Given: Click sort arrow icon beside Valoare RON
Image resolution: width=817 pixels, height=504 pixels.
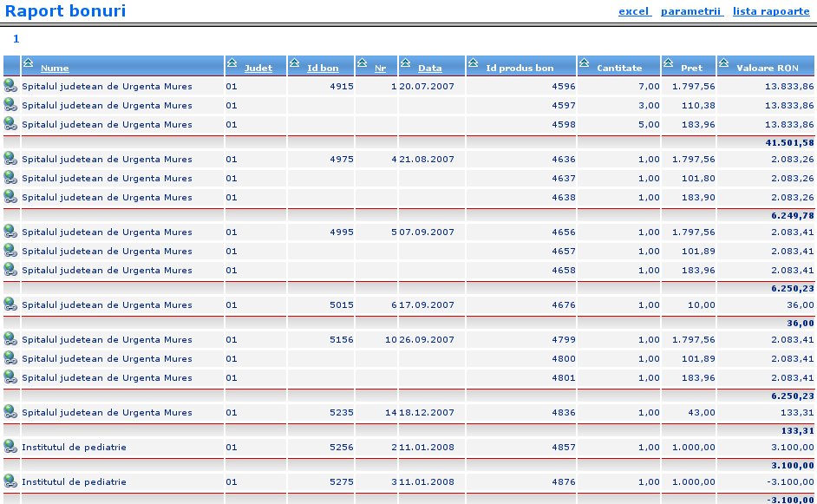Looking at the screenshot, I should [x=723, y=62].
